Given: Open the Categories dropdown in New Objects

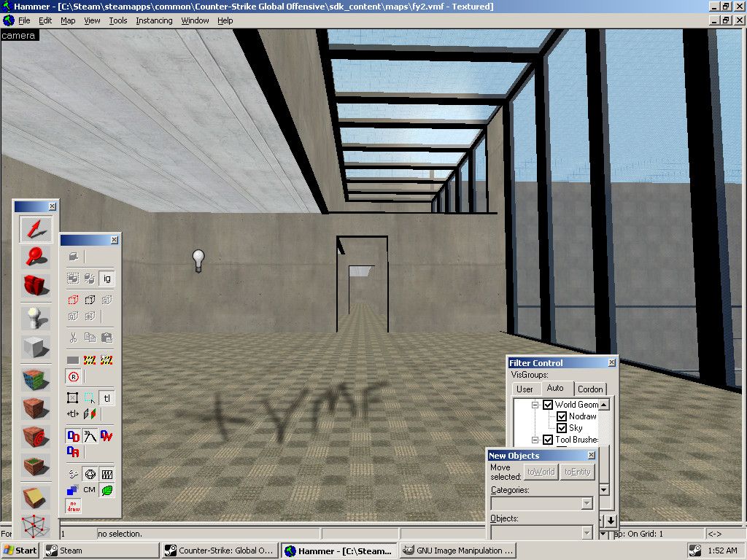Looking at the screenshot, I should [587, 504].
